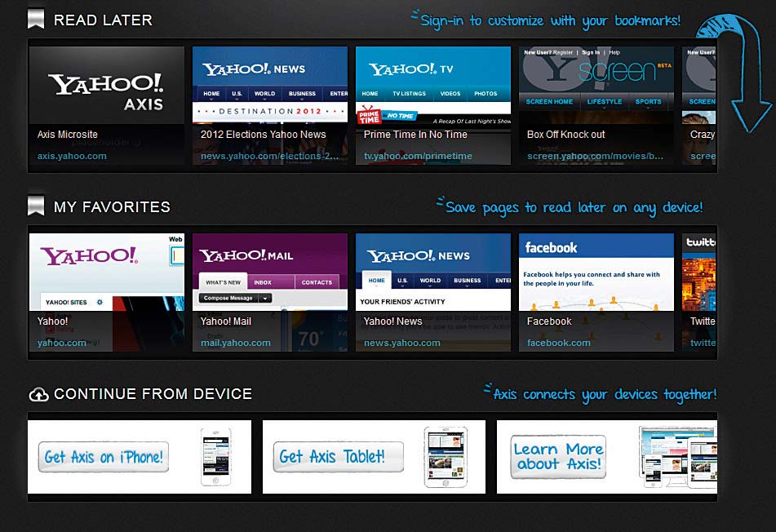Go to the mail.yahoo.com link

[236, 343]
